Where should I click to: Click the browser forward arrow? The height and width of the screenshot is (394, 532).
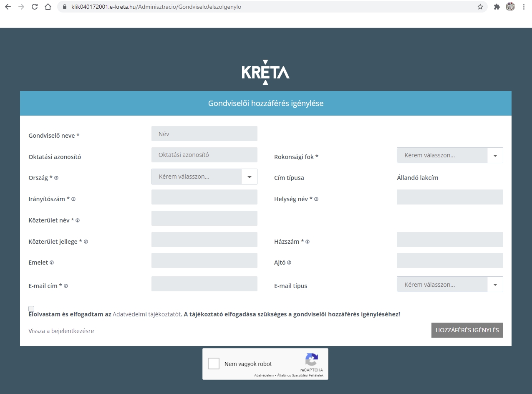coord(21,7)
